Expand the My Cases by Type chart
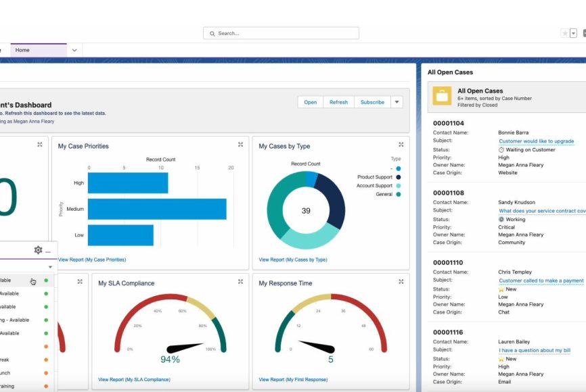Image resolution: width=586 pixels, height=392 pixels. click(401, 145)
